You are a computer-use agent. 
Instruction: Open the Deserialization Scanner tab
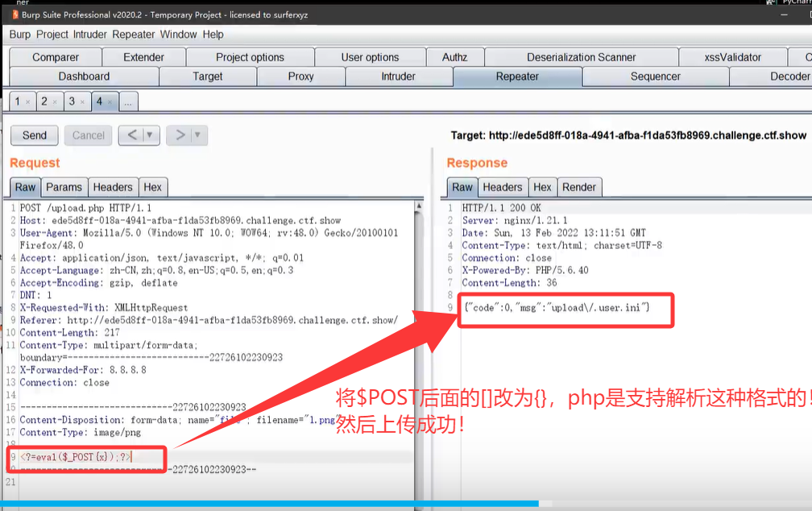[581, 57]
